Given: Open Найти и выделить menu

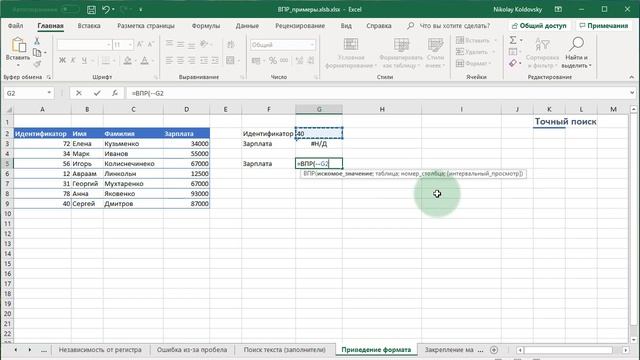Looking at the screenshot, I should pyautogui.click(x=576, y=53).
